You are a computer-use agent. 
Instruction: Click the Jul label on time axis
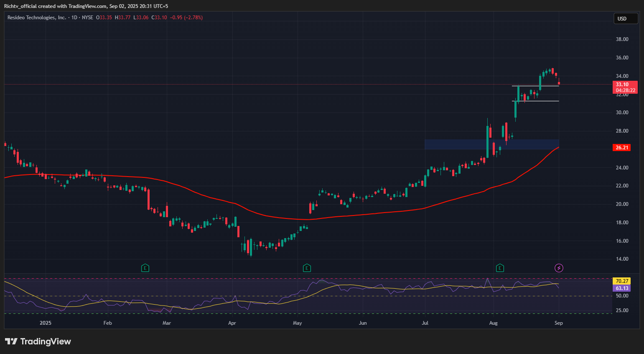[425, 323]
